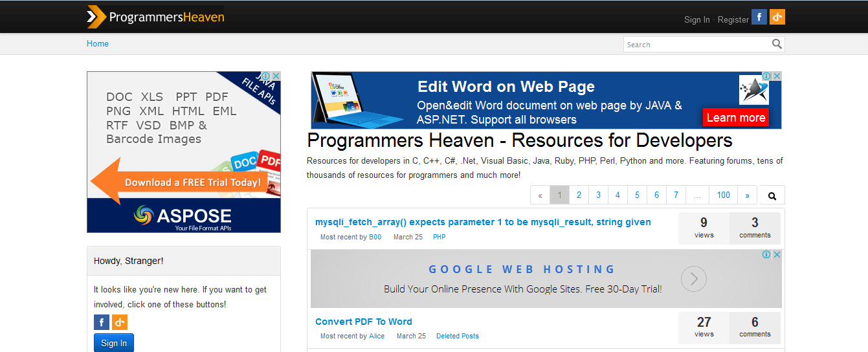Click the arrow circle on Google Web Hosting ad
This screenshot has height=352, width=868.
(694, 279)
